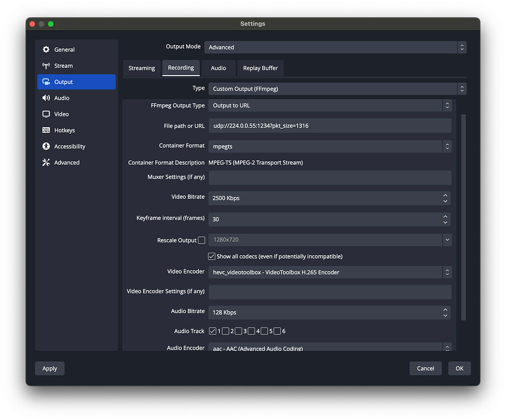The width and height of the screenshot is (506, 420).
Task: Click the File path or URL field
Action: tap(329, 125)
